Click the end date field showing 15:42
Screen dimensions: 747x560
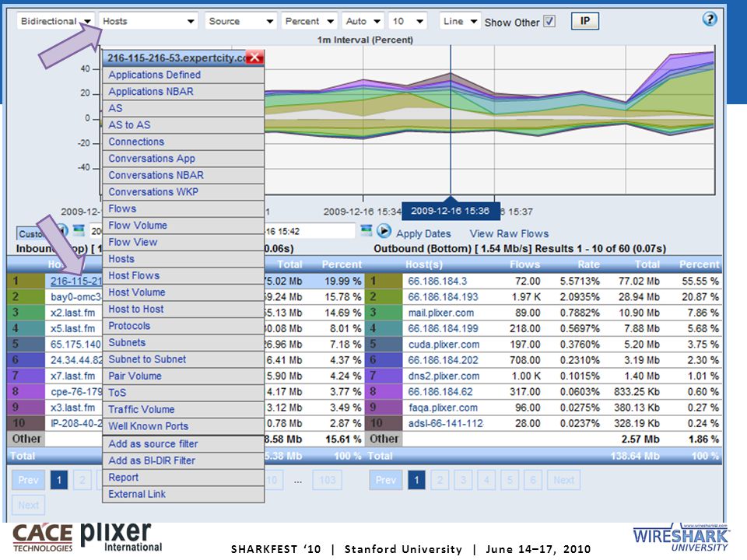click(309, 232)
